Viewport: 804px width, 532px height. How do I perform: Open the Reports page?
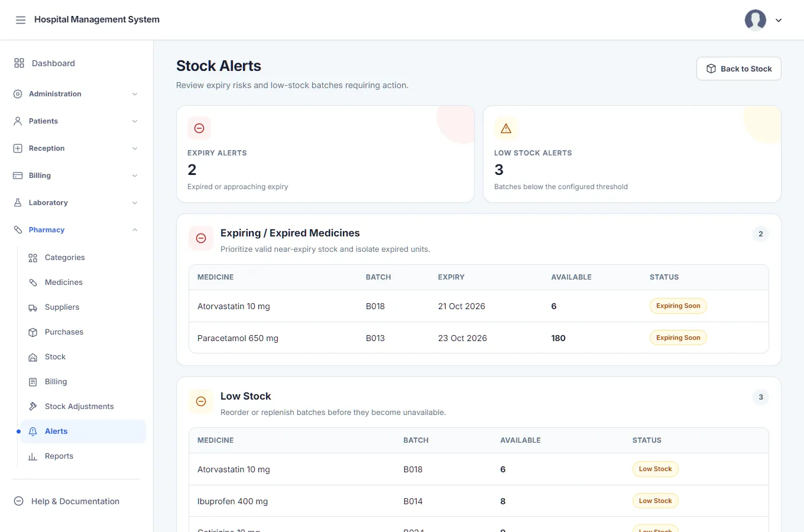point(83,456)
